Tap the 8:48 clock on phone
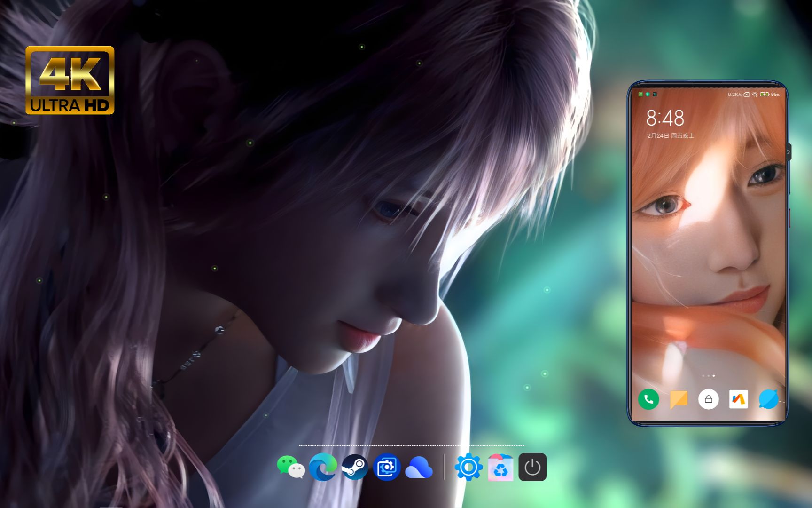Screen dimensions: 812x508 [x=665, y=118]
